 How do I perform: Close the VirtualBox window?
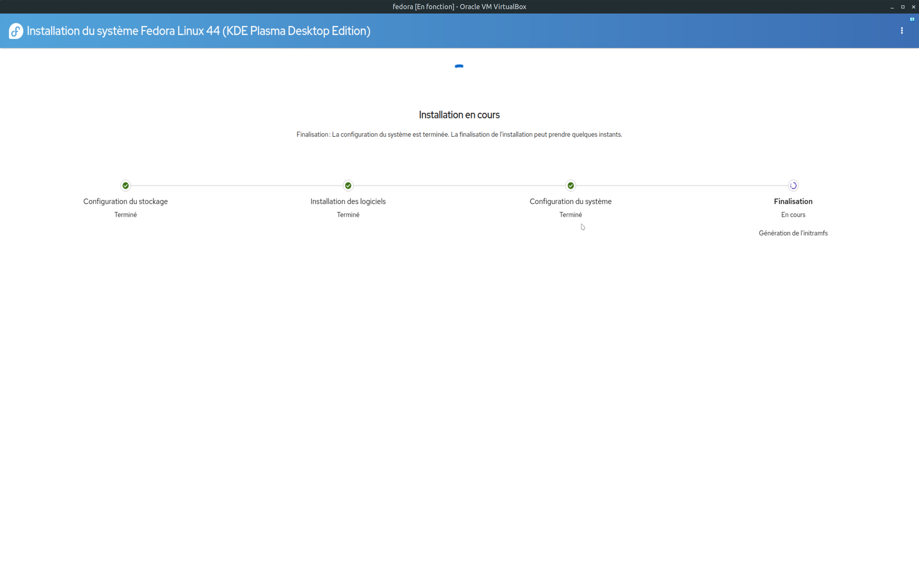click(913, 7)
